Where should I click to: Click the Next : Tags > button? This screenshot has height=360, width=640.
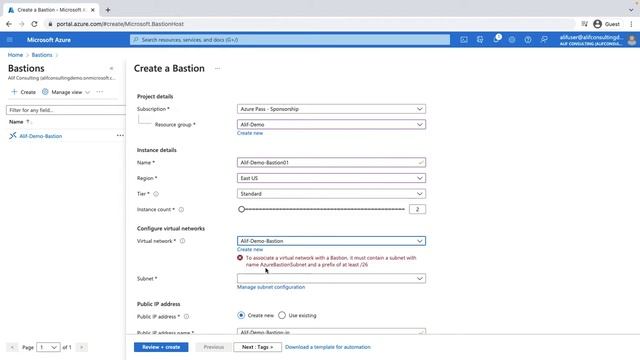257,347
